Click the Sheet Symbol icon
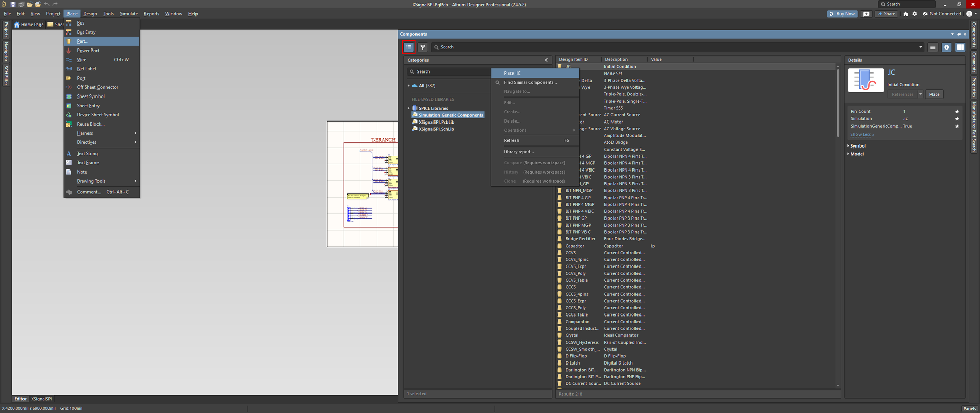 69,96
